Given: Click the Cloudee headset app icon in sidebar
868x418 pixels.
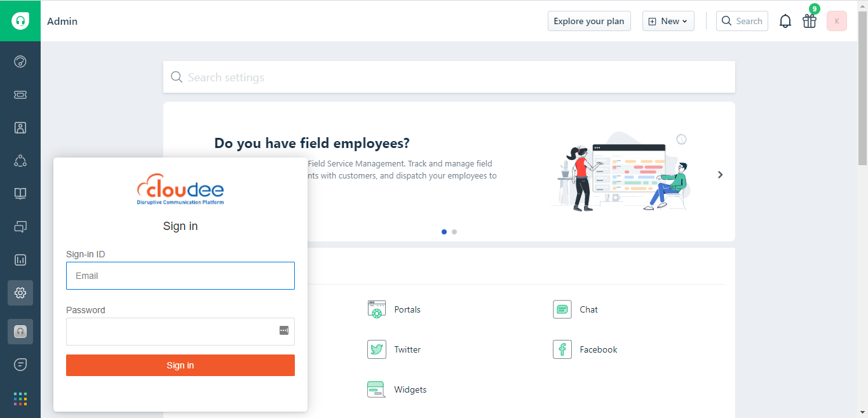Looking at the screenshot, I should pyautogui.click(x=20, y=332).
